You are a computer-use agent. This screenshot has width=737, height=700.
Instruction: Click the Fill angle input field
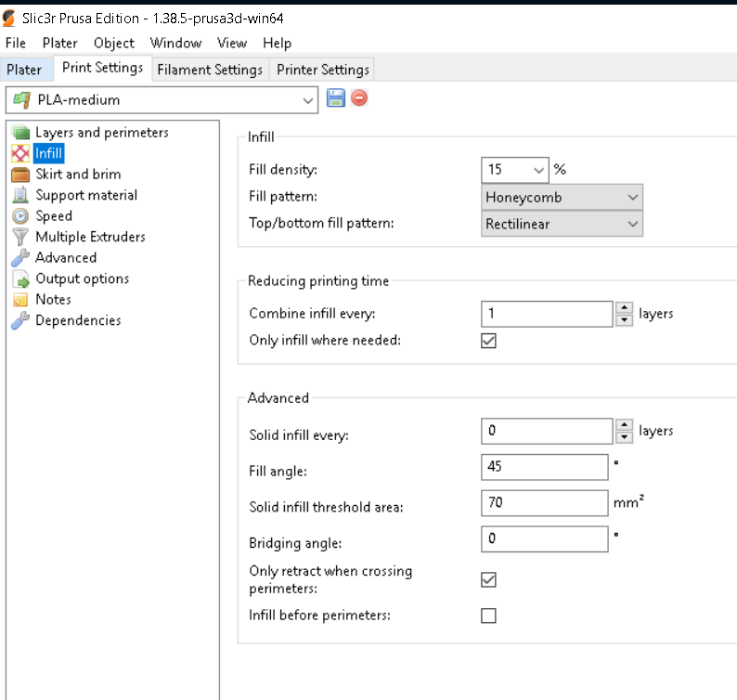click(544, 467)
